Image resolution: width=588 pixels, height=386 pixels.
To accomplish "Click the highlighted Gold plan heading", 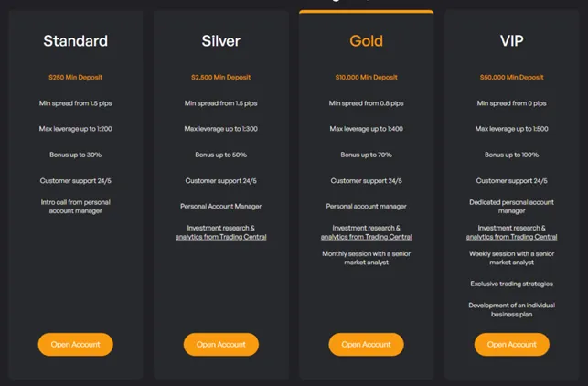I will pos(366,41).
